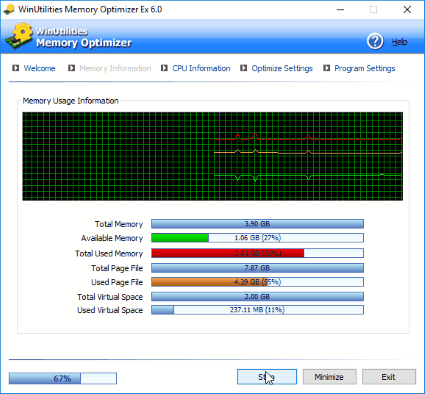Open the Program Settings tab
This screenshot has width=425, height=394.
[365, 68]
